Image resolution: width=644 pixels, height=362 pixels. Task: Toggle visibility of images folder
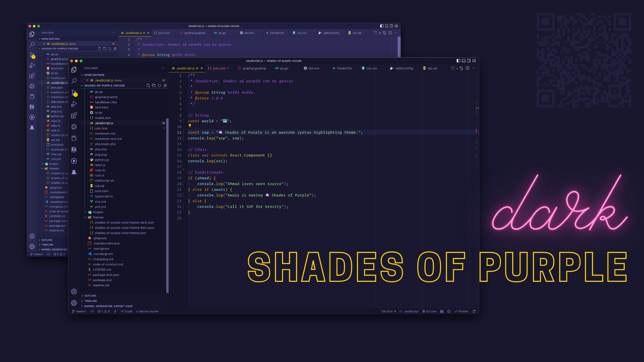tap(85, 212)
